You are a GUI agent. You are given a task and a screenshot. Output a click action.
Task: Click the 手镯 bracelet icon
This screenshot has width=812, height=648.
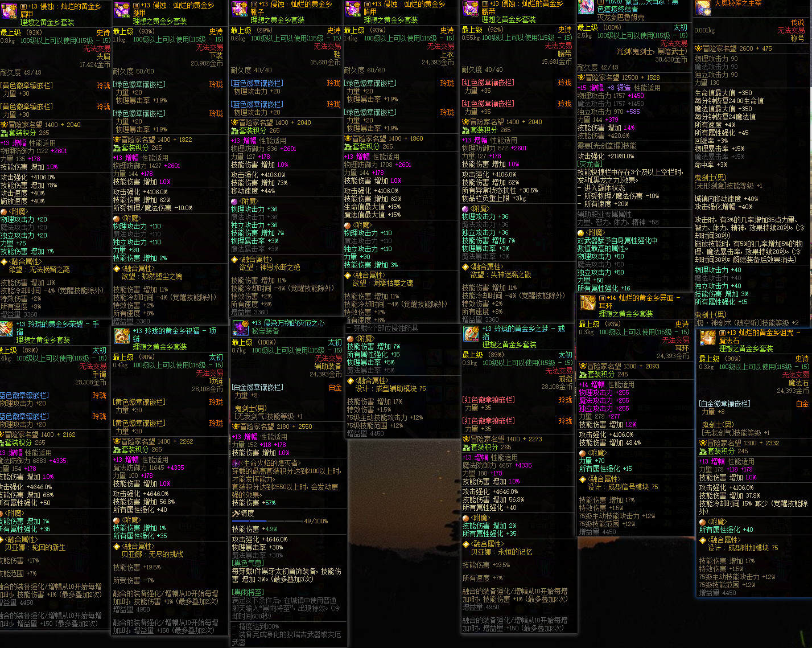[6, 329]
